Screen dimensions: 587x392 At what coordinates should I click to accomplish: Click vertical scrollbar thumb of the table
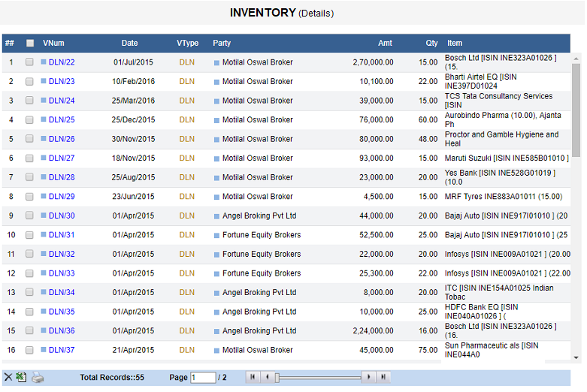[576, 110]
